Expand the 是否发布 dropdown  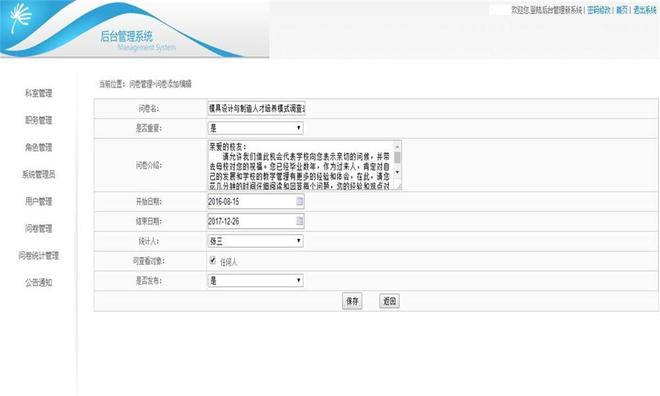[x=256, y=280]
